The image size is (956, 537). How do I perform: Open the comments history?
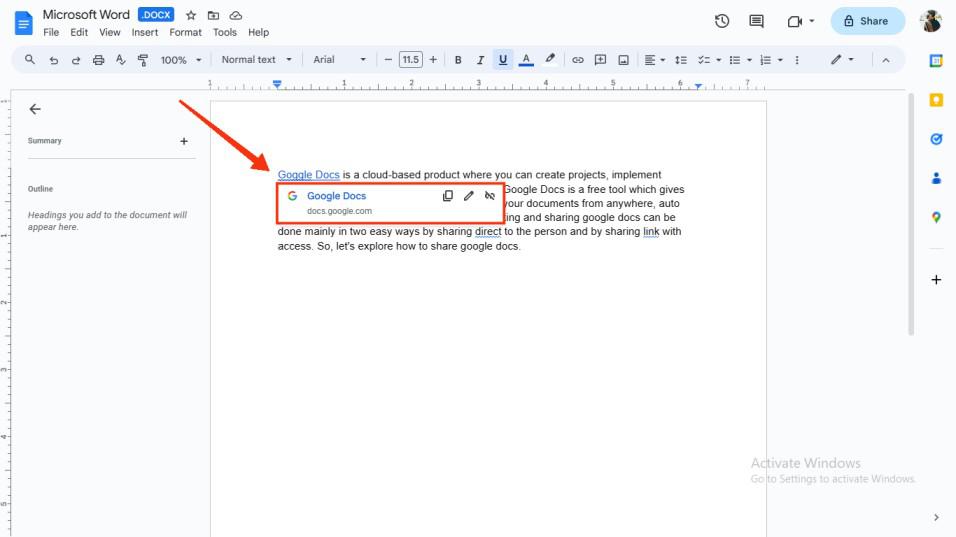(756, 21)
